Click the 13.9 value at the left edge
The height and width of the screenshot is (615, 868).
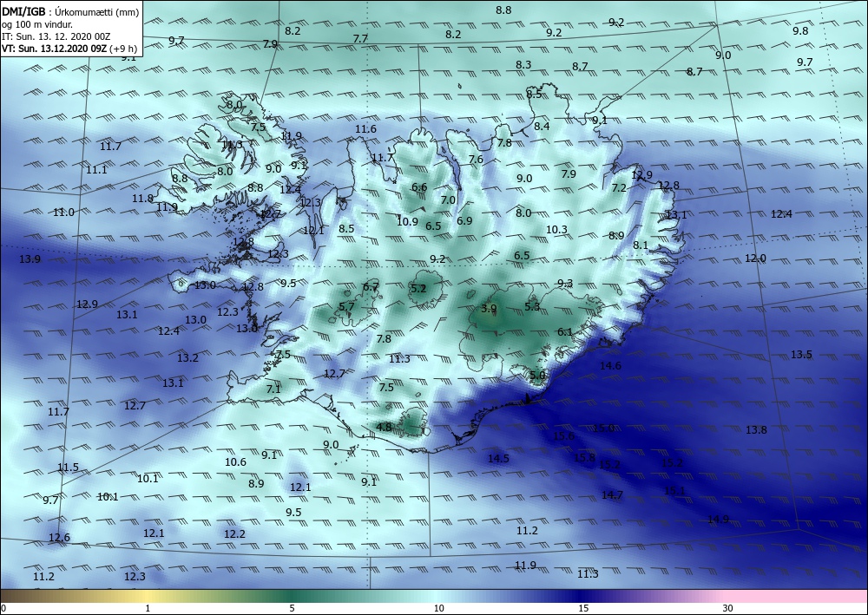(30, 258)
